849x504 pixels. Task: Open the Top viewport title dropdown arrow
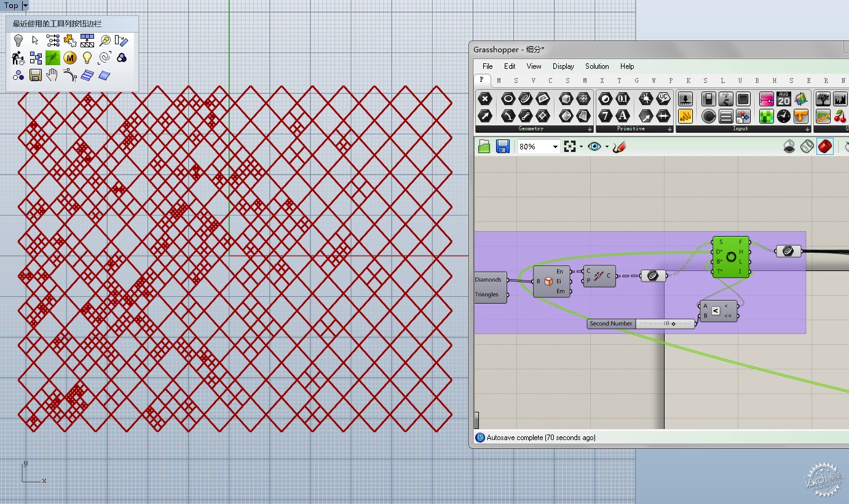pos(25,6)
